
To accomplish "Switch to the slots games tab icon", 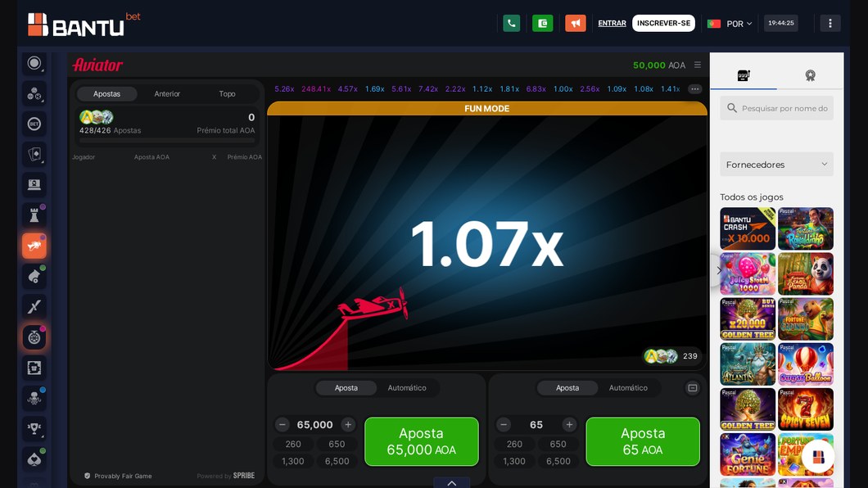I will click(x=744, y=75).
